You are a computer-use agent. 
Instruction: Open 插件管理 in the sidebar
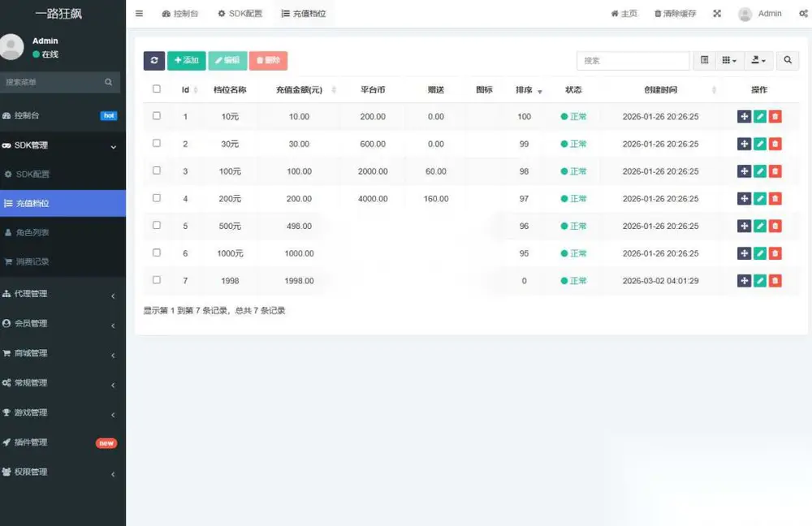(63, 442)
